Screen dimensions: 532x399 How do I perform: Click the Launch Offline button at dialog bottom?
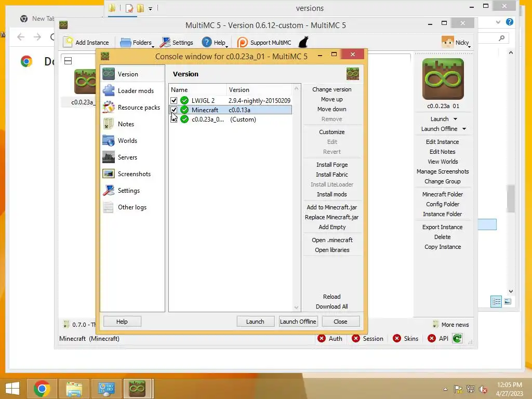point(298,321)
